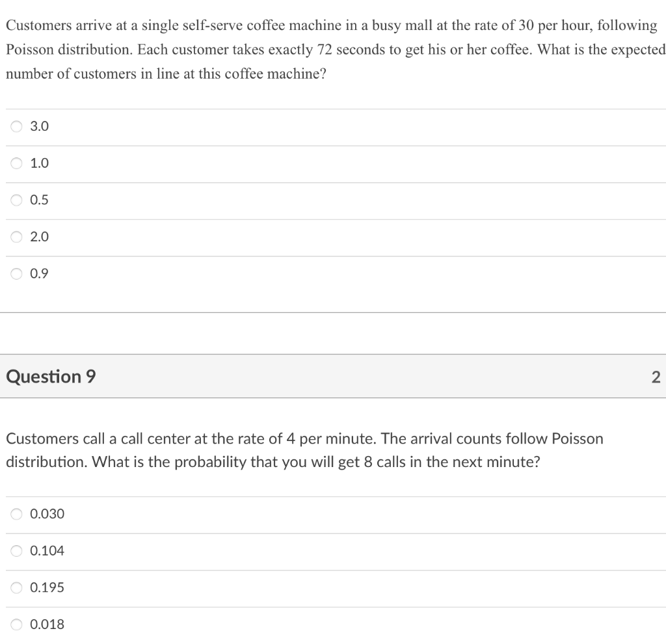Select the 3.0 radio button
Viewport: 666px width, 644px height.
pyautogui.click(x=16, y=127)
